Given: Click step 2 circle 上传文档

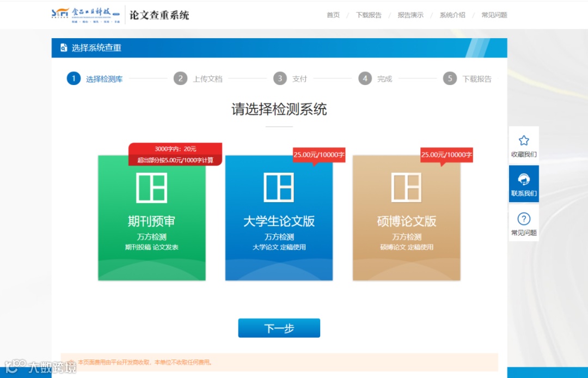Looking at the screenshot, I should click(x=180, y=78).
